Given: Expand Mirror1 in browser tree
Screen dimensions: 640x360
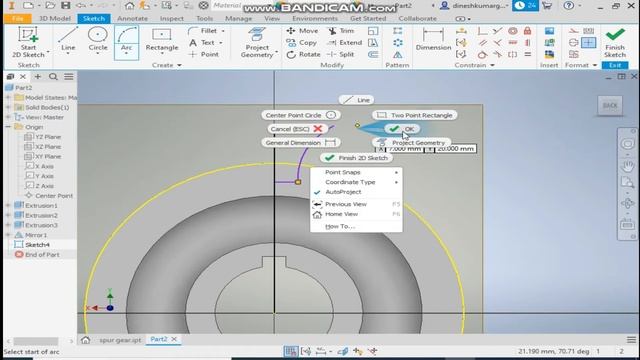Looking at the screenshot, I should [8, 235].
